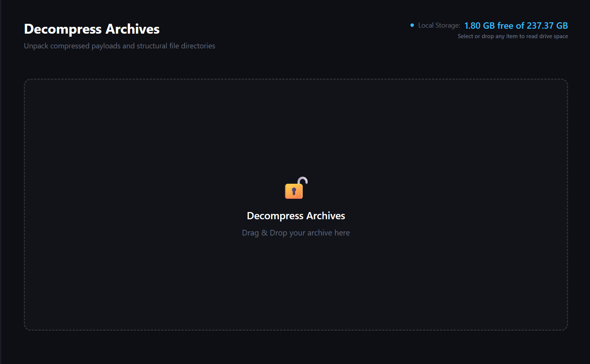Click the 'Local Storage:' label

pyautogui.click(x=439, y=25)
